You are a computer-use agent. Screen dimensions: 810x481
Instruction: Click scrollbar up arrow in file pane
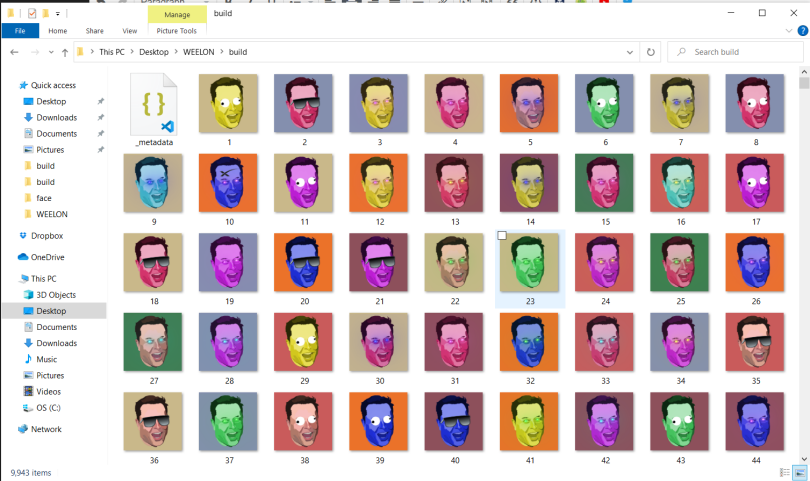tap(804, 71)
